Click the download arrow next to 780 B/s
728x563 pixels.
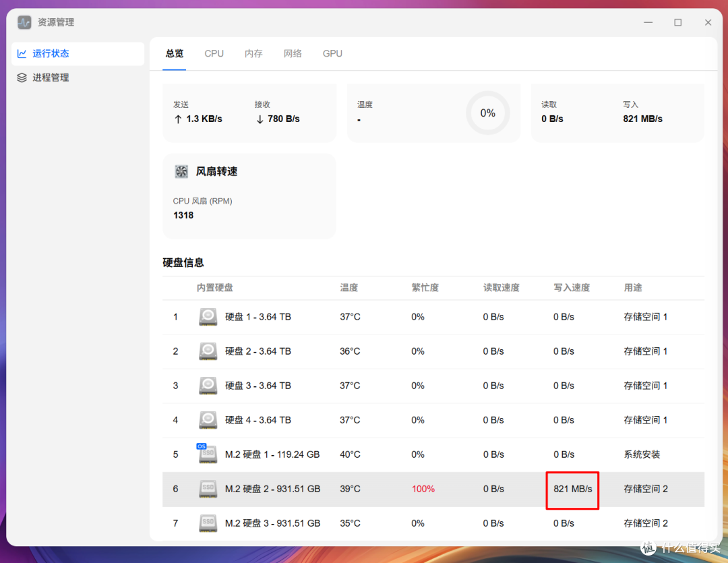pos(260,119)
